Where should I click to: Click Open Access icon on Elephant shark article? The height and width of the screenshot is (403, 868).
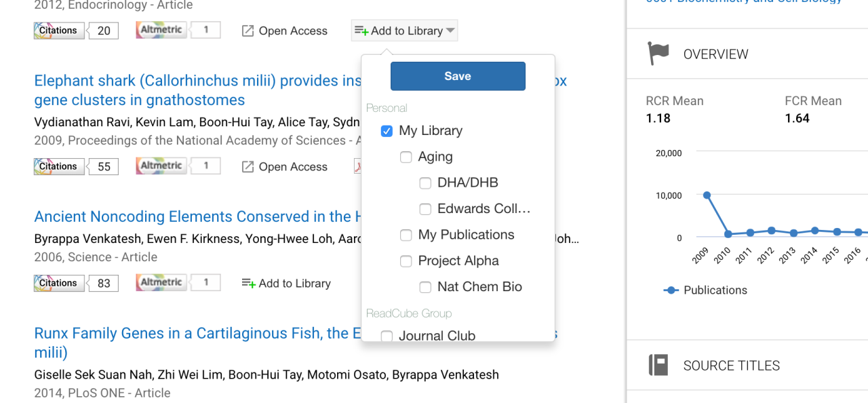click(x=248, y=167)
